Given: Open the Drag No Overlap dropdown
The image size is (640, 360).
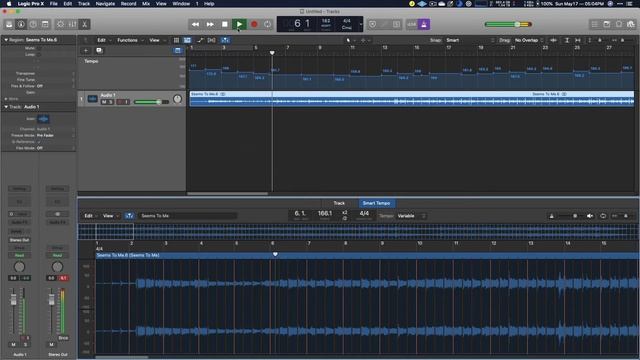Looking at the screenshot, I should tap(529, 40).
